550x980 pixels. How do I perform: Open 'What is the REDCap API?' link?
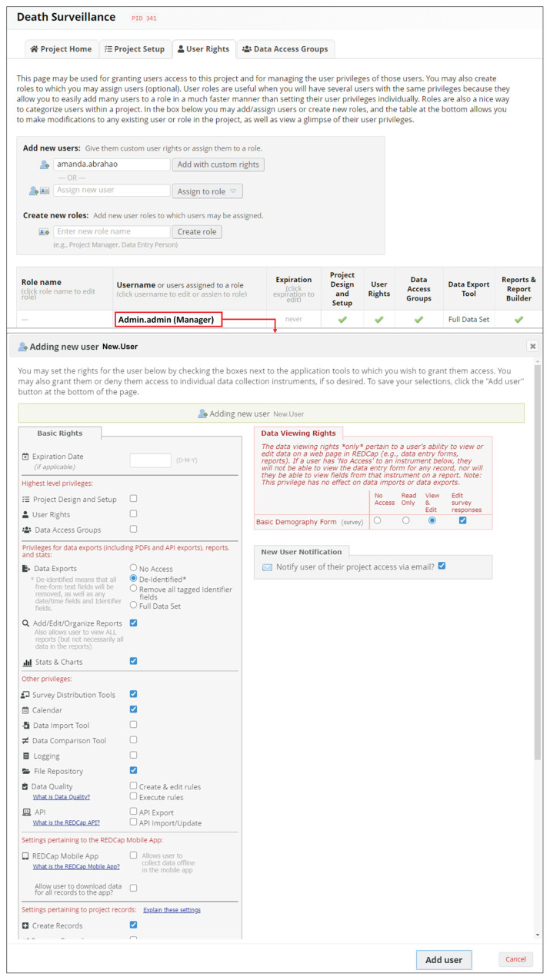pos(66,822)
